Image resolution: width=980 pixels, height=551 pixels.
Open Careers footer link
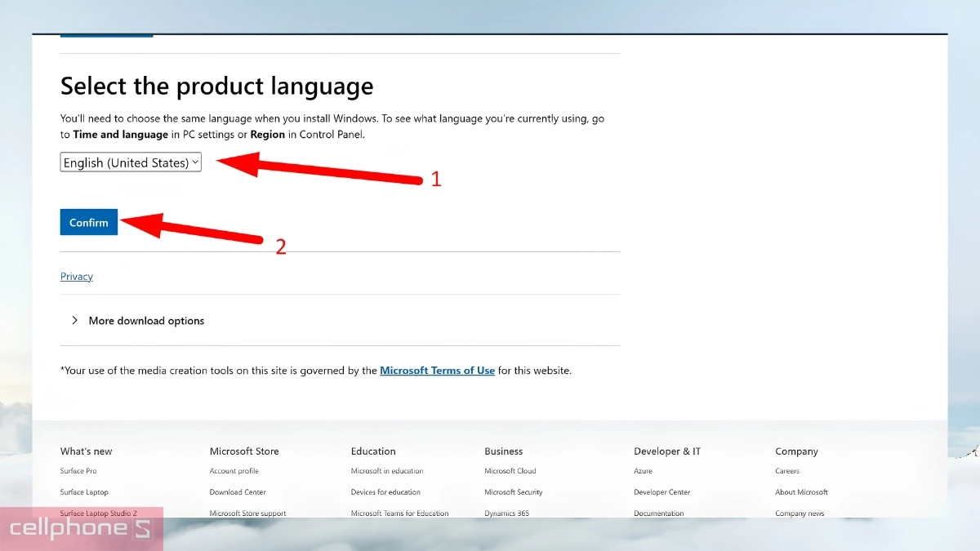click(x=787, y=471)
